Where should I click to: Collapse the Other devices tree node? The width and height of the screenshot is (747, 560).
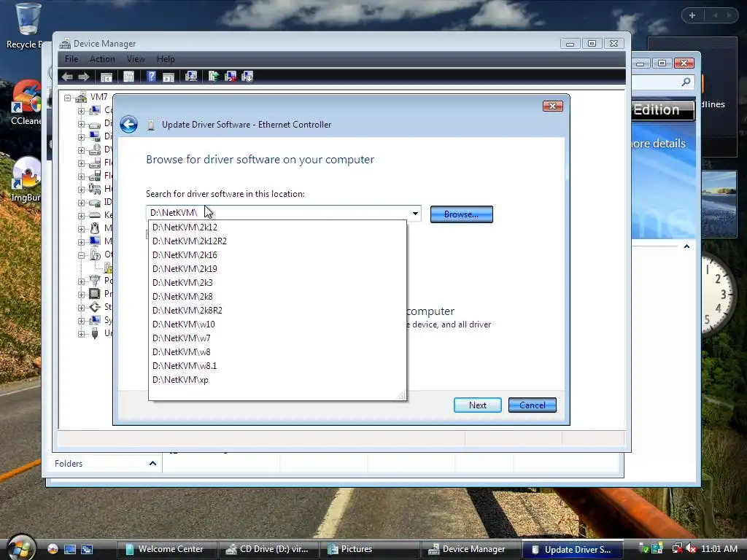pyautogui.click(x=81, y=255)
